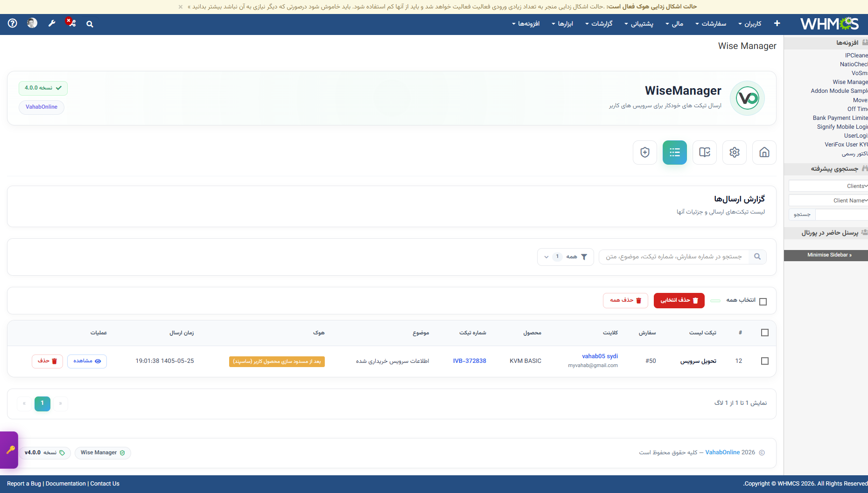Screen dimensions: 868x493
Task: Click order number #50
Action: pos(651,361)
